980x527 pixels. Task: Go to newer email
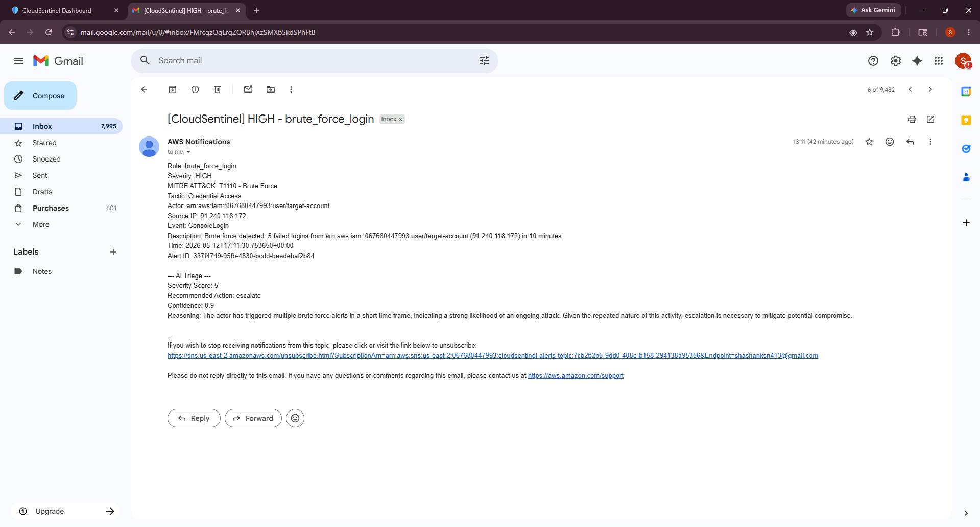[x=910, y=89]
